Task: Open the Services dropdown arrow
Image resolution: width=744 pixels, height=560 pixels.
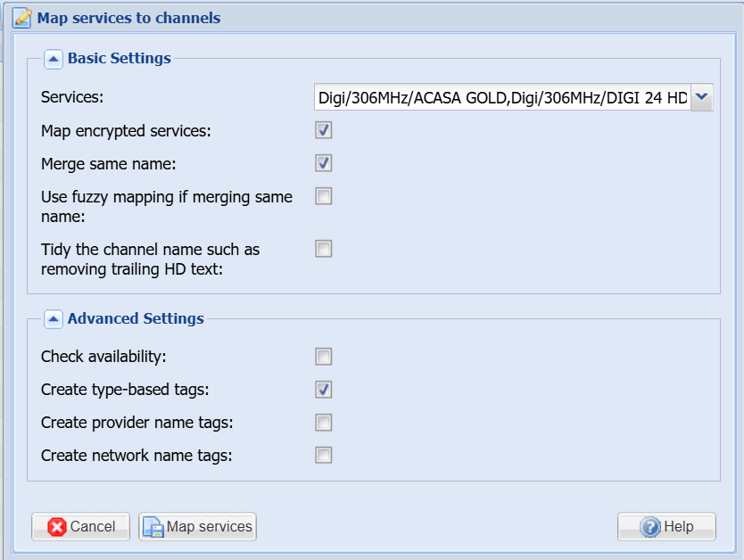Action: (702, 97)
